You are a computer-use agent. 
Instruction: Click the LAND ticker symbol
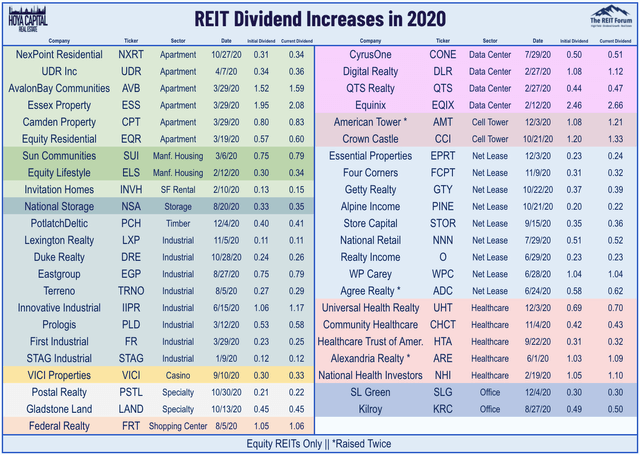[x=131, y=409]
